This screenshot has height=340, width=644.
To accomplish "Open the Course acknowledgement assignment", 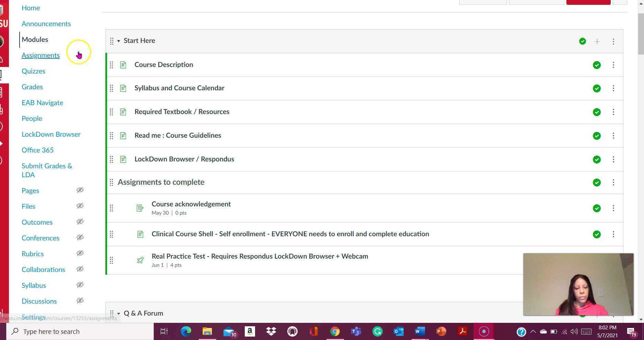I will click(191, 204).
